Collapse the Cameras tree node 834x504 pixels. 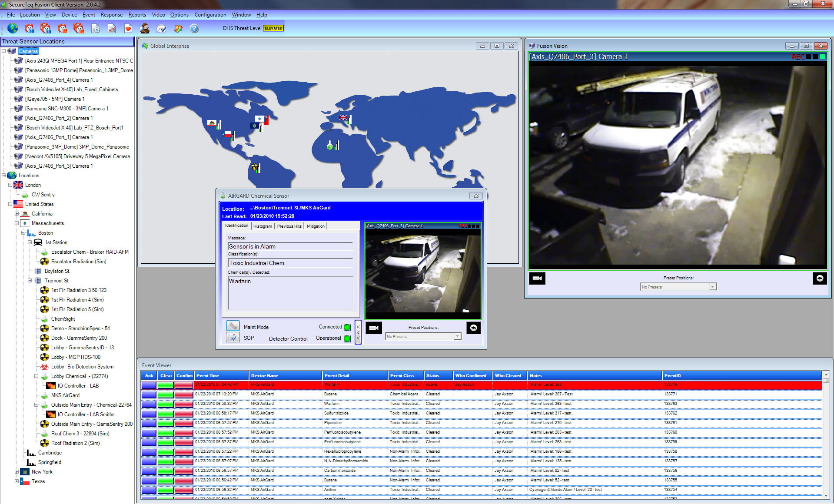4,51
